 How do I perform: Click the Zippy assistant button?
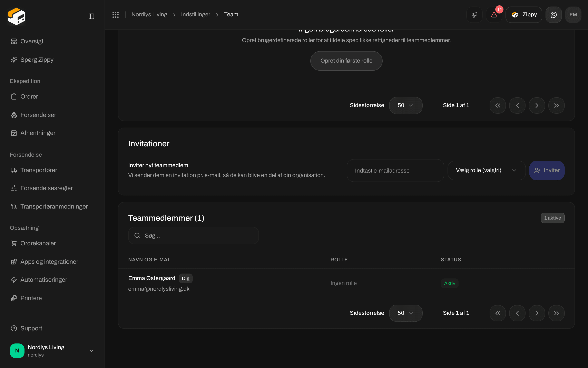click(524, 15)
